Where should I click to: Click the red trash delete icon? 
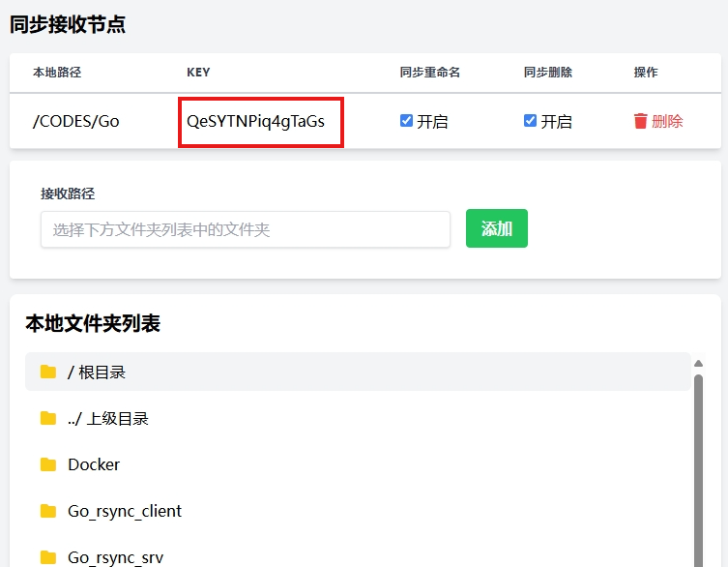pos(640,121)
